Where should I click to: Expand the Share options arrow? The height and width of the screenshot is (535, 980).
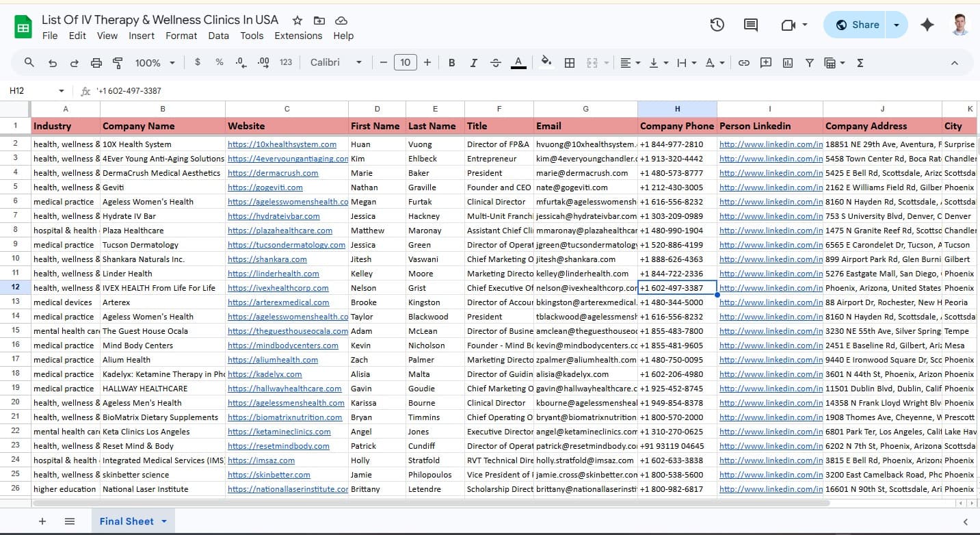click(x=897, y=25)
